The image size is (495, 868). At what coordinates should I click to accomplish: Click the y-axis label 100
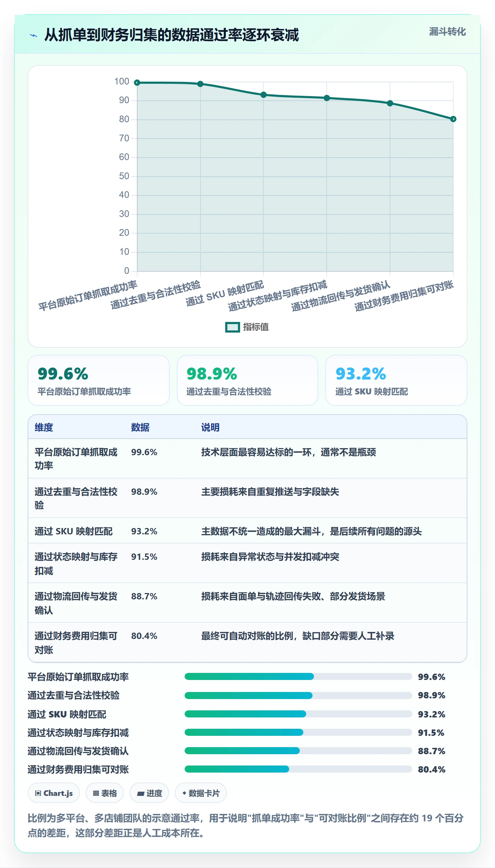coord(122,81)
